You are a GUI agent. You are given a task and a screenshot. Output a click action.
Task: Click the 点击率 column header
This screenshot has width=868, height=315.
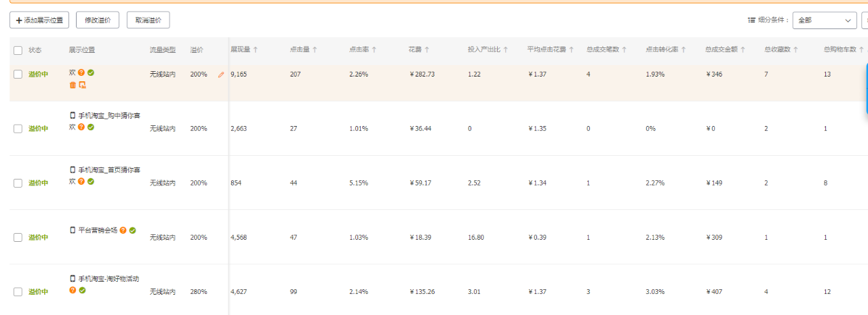(359, 49)
